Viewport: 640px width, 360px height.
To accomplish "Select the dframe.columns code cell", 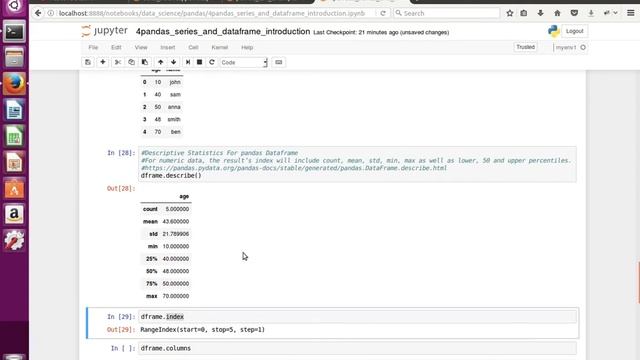I will [x=357, y=348].
